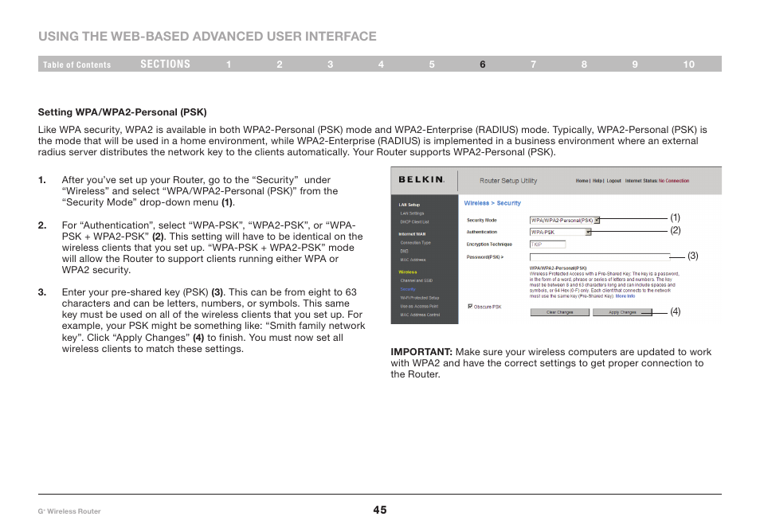The image size is (760, 532).
Task: Open the Security Mode dropdown
Action: pyautogui.click(x=565, y=220)
